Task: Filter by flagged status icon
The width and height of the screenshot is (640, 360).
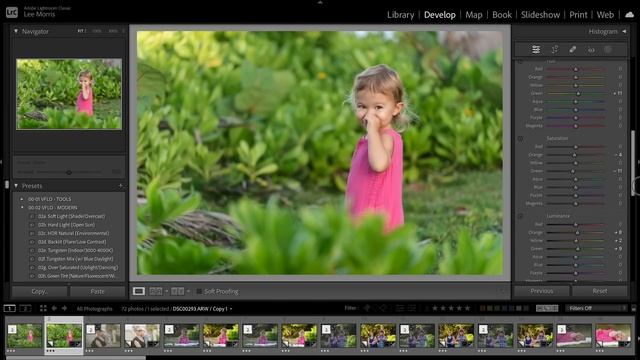Action: tap(367, 308)
